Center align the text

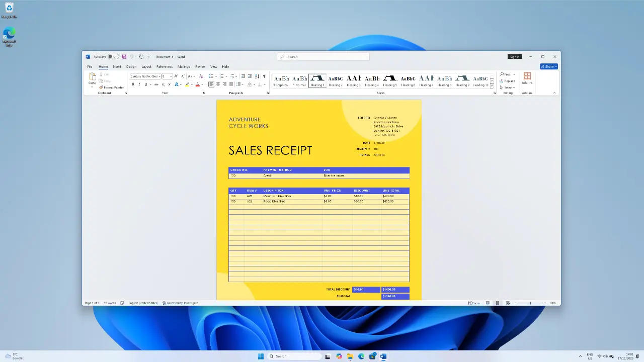(218, 84)
